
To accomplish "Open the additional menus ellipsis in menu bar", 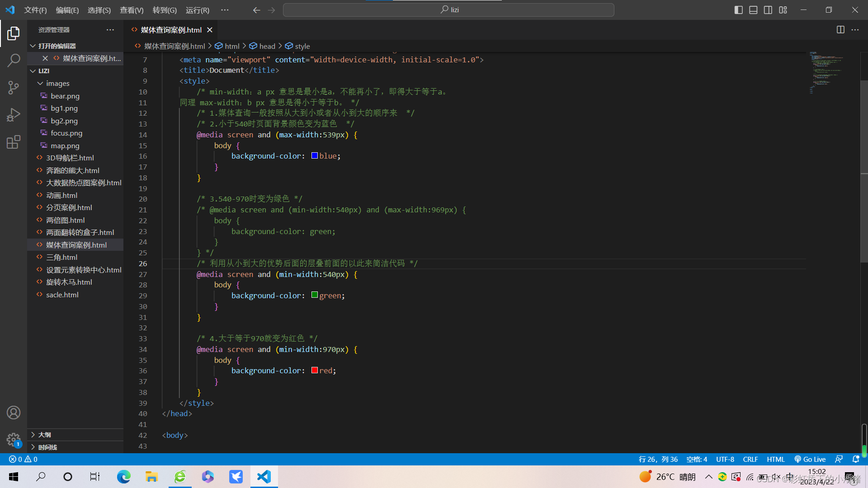I will tap(225, 10).
